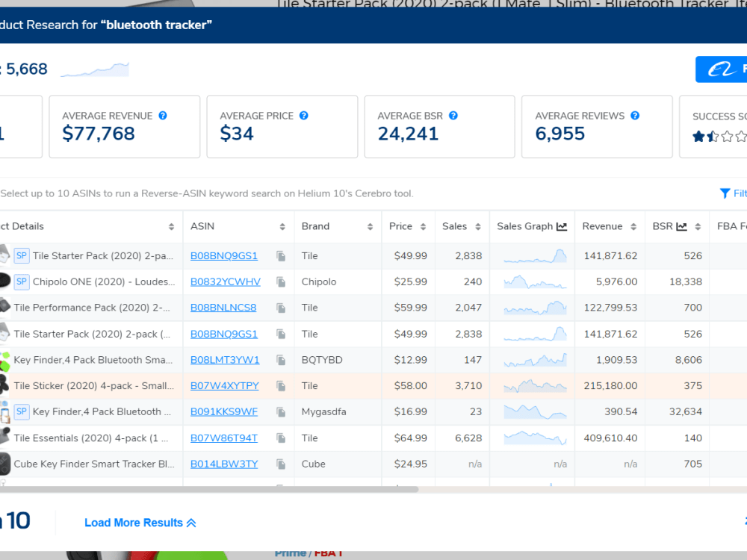Select 'Tile Essentials (2020) 4-pack' title

(x=91, y=438)
